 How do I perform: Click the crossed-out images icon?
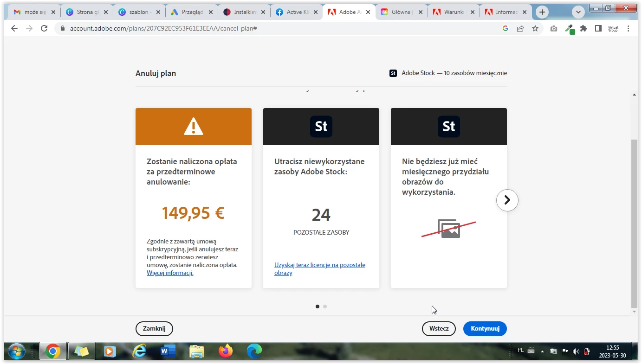(449, 229)
